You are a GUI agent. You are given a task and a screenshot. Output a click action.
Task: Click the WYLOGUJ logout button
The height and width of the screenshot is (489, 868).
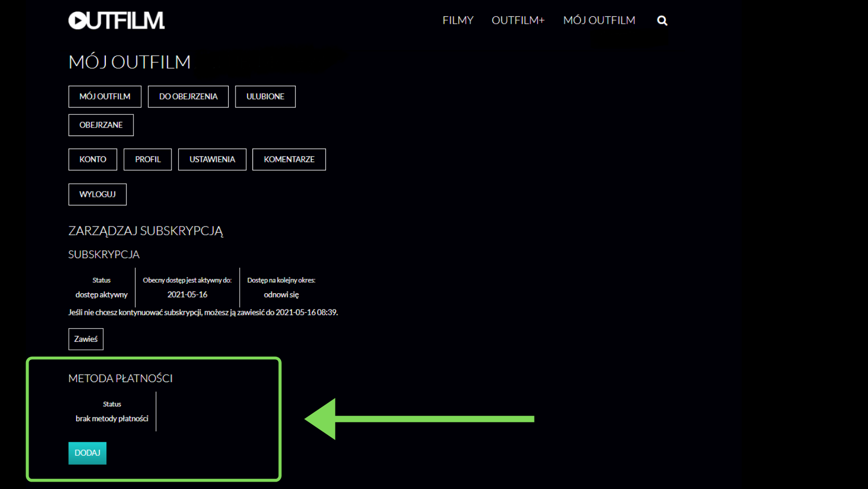tap(97, 194)
